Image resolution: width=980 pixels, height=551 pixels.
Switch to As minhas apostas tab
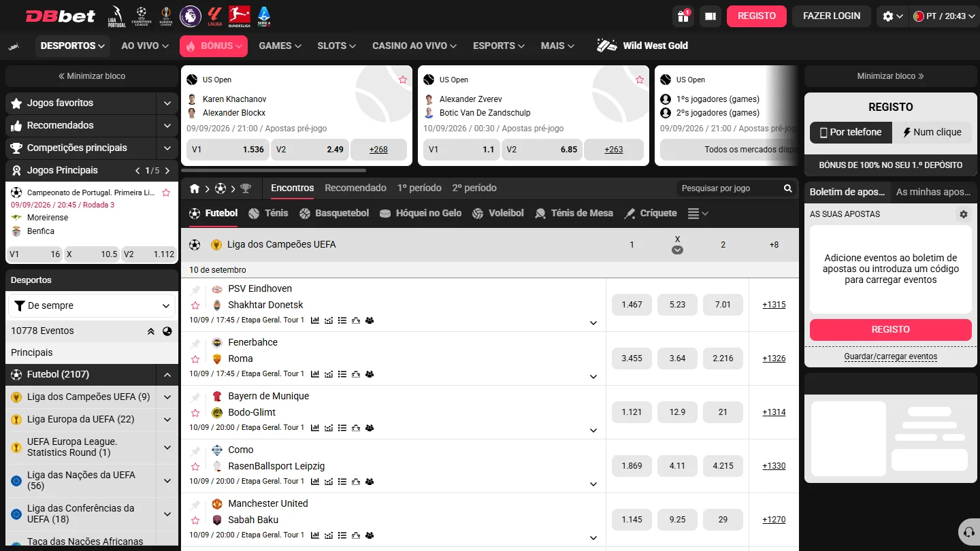click(933, 192)
